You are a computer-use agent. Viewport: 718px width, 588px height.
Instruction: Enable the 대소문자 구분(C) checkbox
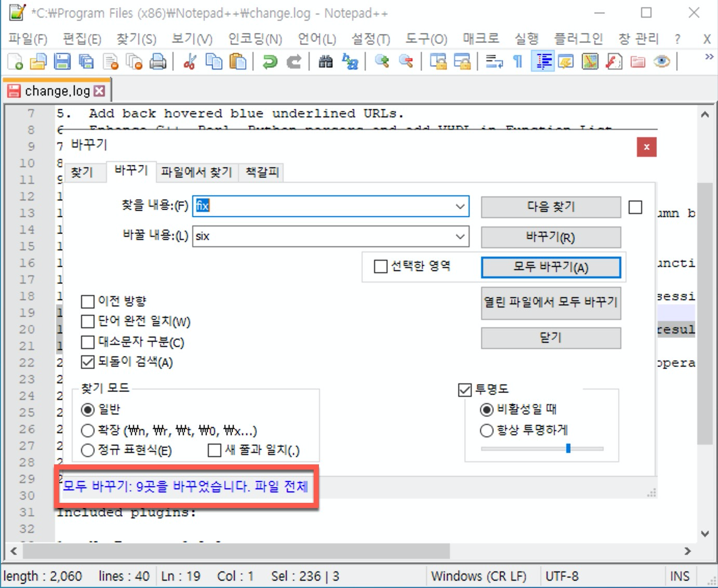pyautogui.click(x=88, y=342)
